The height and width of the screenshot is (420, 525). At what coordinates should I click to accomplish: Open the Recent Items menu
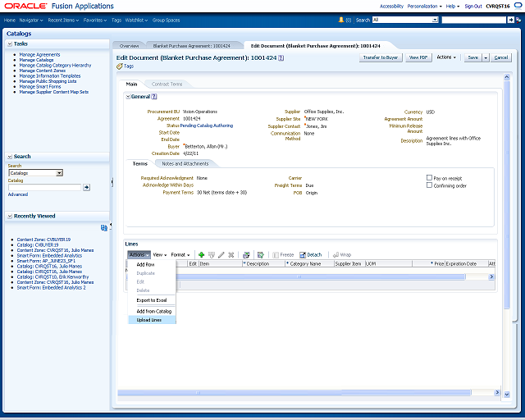click(x=63, y=20)
